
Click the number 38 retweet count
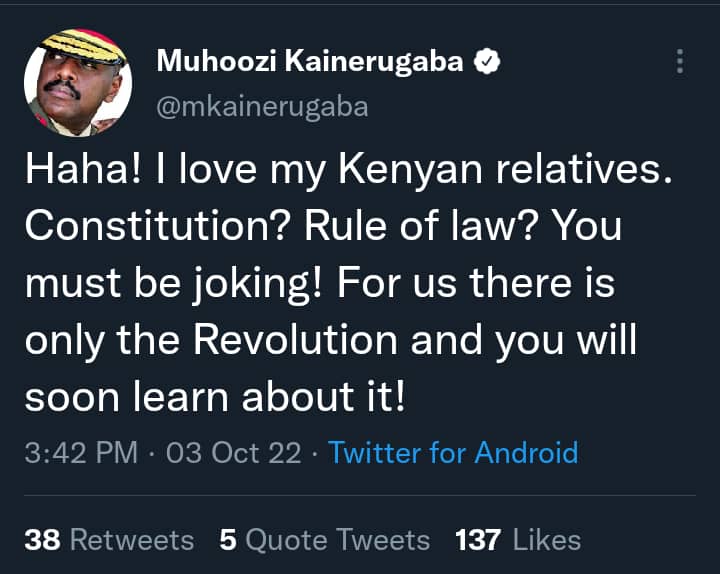coord(42,540)
